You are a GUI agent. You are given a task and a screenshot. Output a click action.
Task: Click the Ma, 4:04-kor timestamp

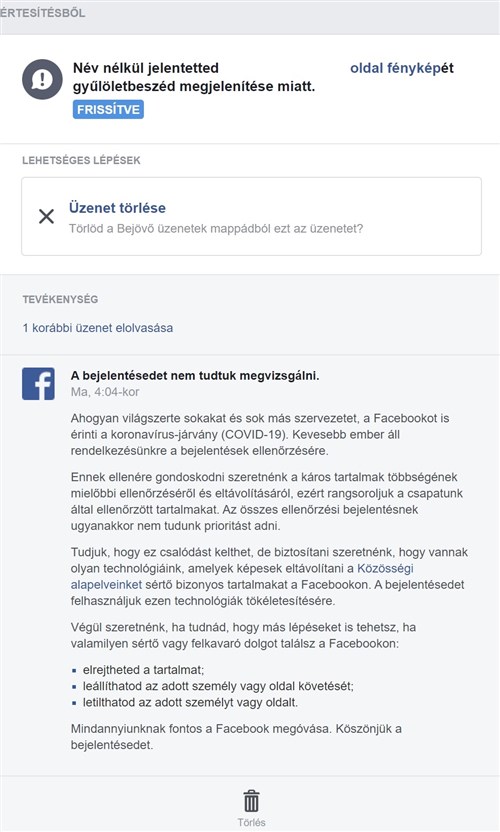tap(105, 392)
